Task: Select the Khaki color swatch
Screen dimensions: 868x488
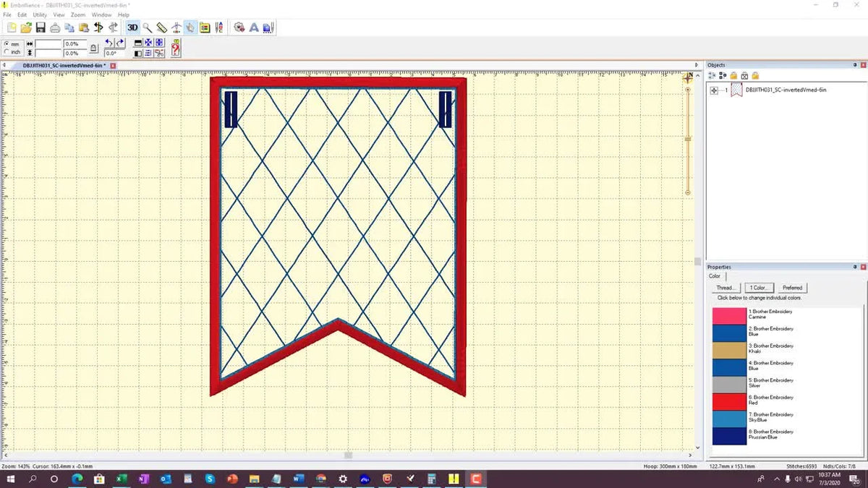Action: [729, 349]
